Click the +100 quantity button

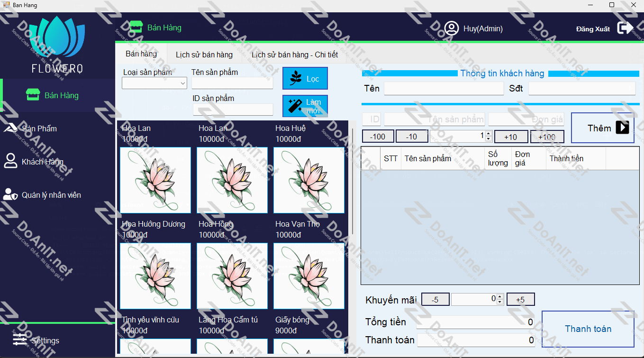click(547, 137)
